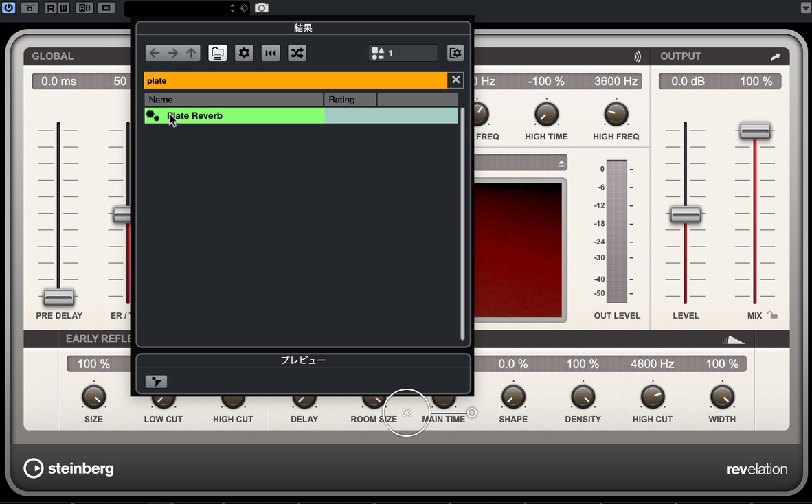Set rating for Plate Reverb row
Image resolution: width=812 pixels, height=504 pixels.
click(350, 115)
